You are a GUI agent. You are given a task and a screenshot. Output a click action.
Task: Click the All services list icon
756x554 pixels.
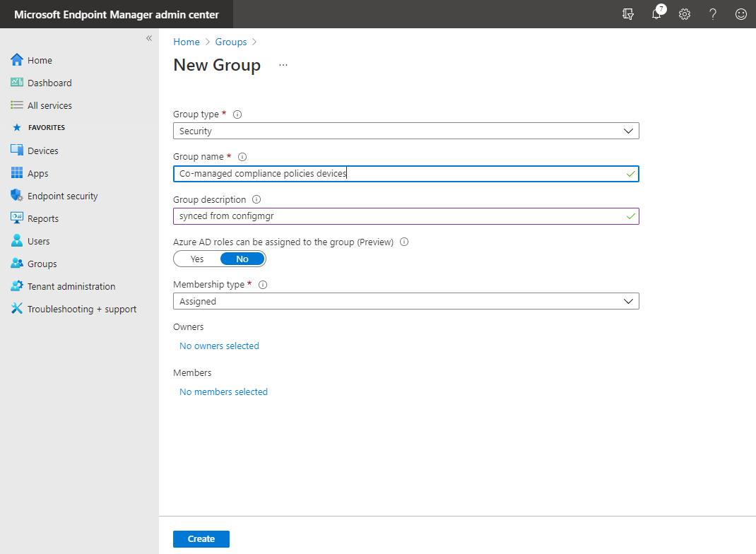point(17,105)
